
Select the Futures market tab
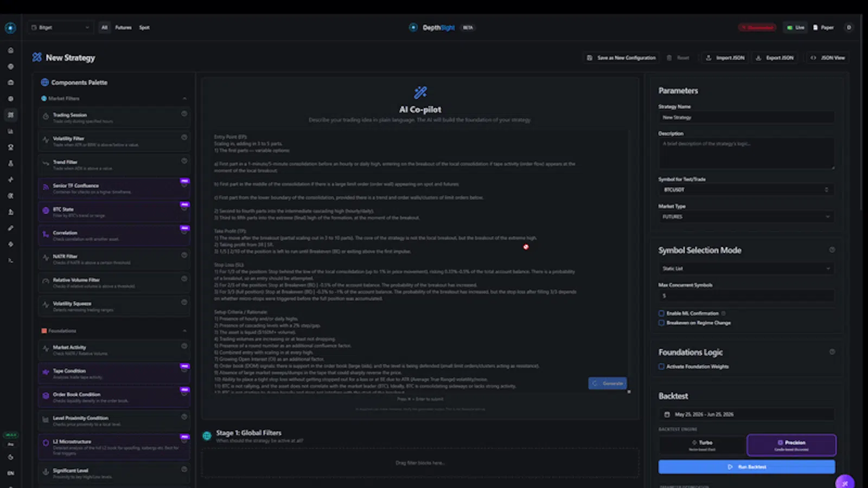point(123,28)
